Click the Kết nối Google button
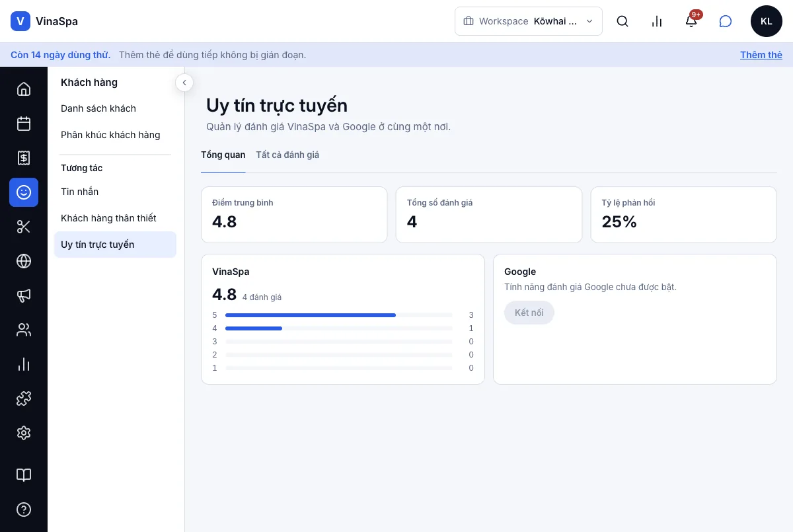793x532 pixels. pyautogui.click(x=529, y=313)
